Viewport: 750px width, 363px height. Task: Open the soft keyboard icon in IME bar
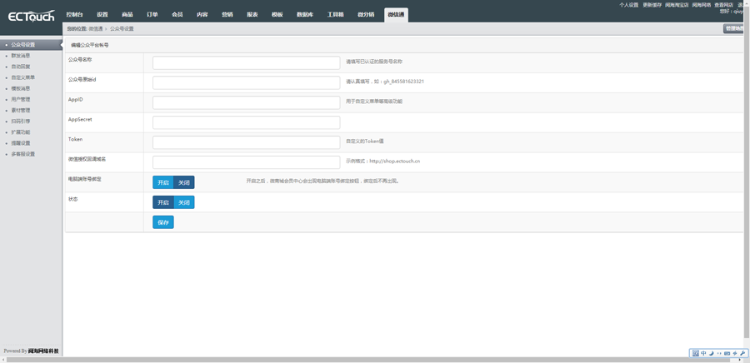tap(727, 353)
